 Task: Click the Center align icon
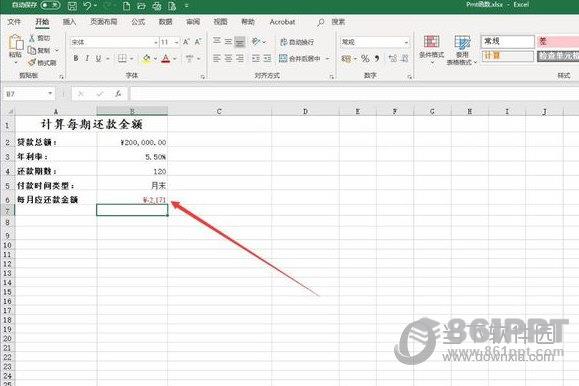pos(229,58)
